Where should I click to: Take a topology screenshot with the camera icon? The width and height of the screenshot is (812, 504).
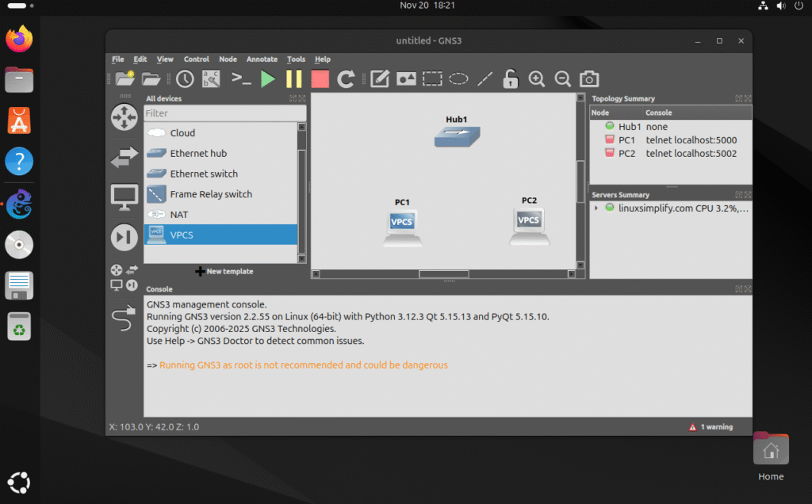click(588, 78)
